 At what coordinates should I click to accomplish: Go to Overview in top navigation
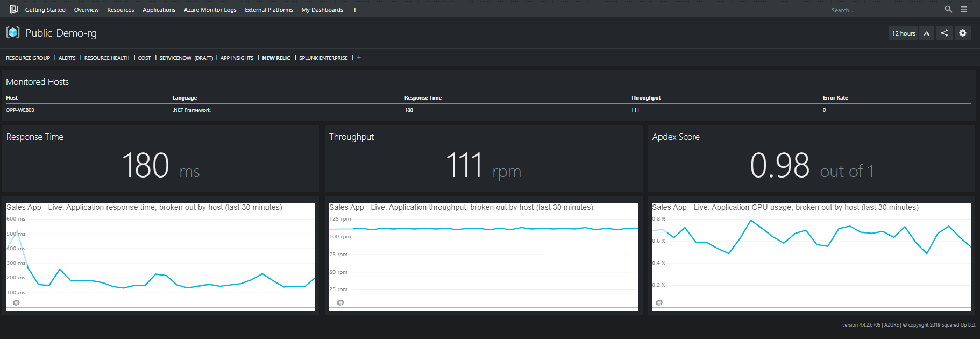pos(87,10)
